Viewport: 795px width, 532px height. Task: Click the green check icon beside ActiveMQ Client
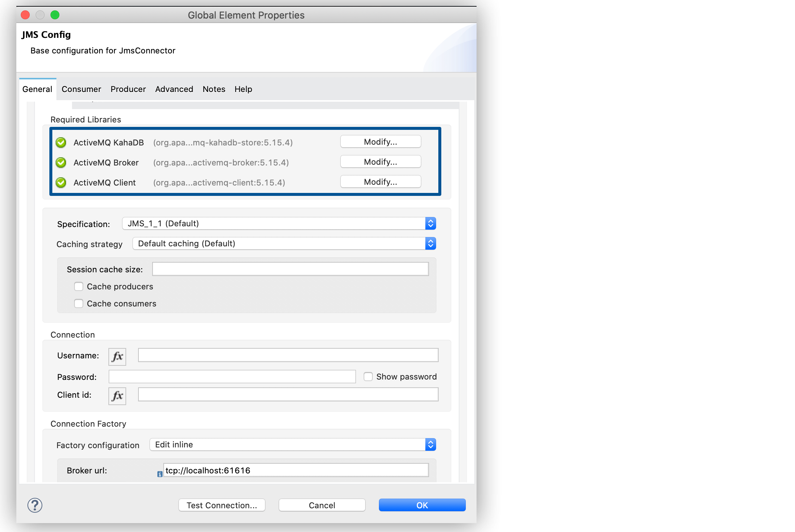pos(60,183)
